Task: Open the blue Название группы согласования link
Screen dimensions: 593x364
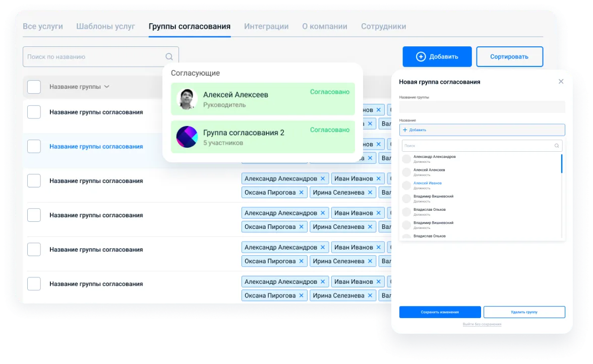Action: (x=96, y=146)
